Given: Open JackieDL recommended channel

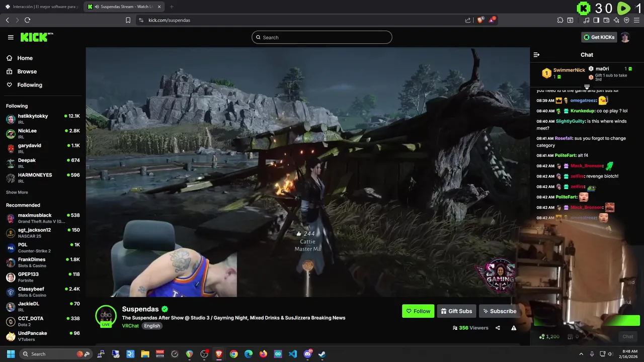Looking at the screenshot, I should pos(43,307).
